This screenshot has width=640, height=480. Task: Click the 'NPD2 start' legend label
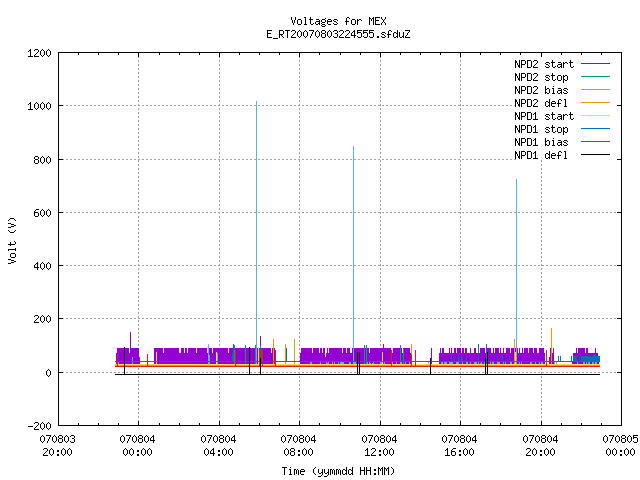[x=544, y=64]
